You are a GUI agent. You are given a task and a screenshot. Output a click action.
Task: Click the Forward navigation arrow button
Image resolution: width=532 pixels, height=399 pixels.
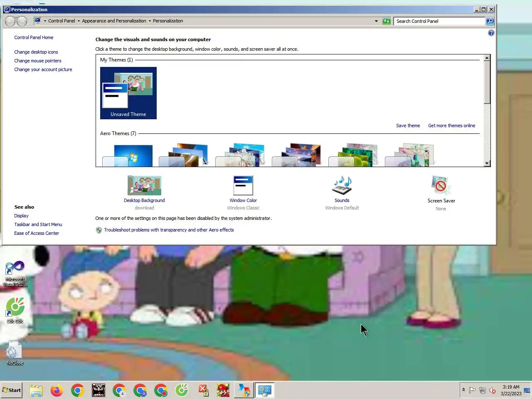(22, 21)
